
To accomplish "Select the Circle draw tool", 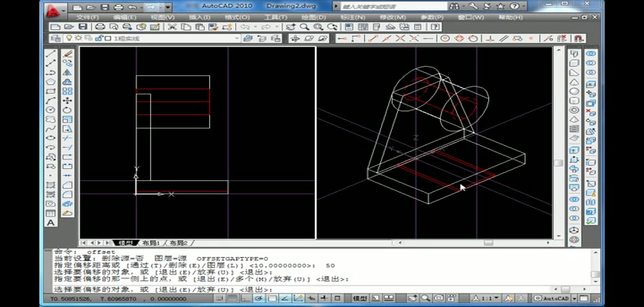I will coord(51,110).
